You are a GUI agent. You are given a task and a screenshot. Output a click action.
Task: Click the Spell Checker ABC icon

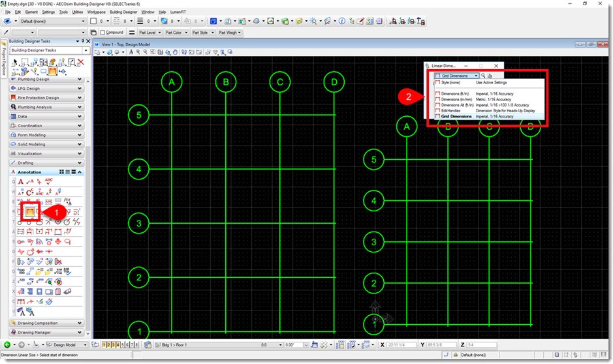[48, 181]
